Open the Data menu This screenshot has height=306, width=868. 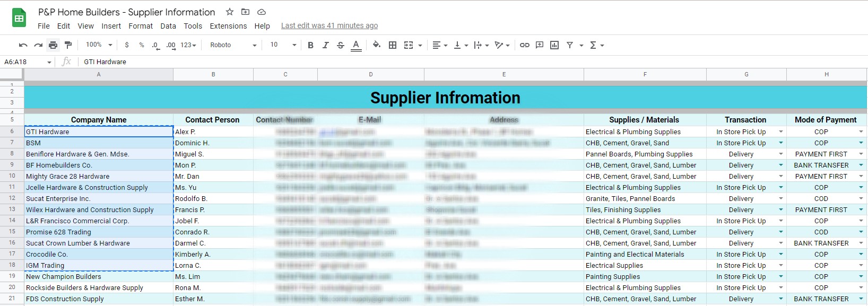point(168,26)
